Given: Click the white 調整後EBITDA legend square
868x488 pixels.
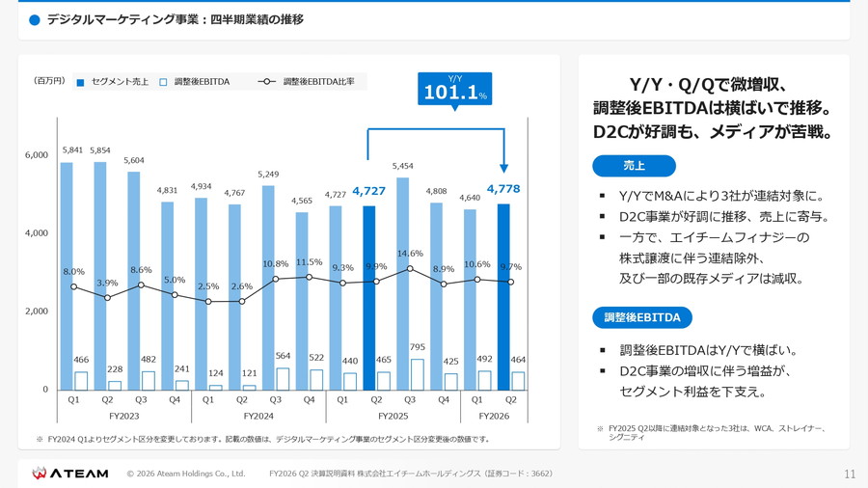Looking at the screenshot, I should tap(164, 83).
